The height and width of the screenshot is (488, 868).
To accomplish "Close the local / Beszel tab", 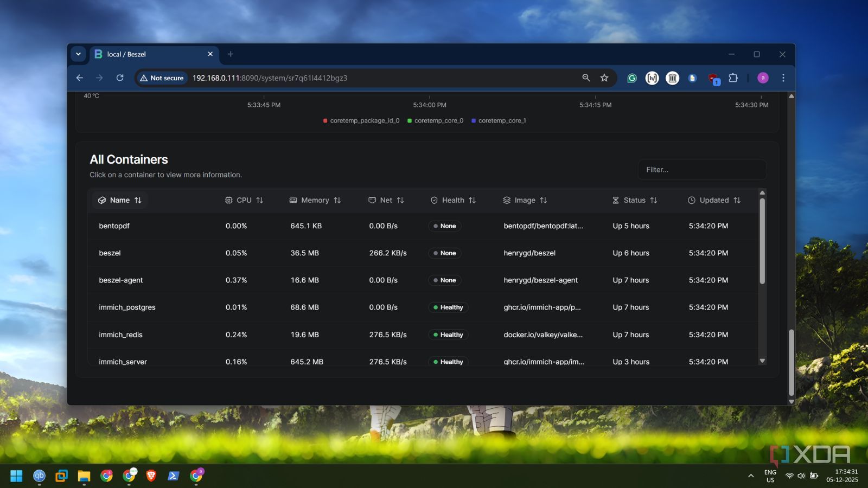I will click(210, 54).
